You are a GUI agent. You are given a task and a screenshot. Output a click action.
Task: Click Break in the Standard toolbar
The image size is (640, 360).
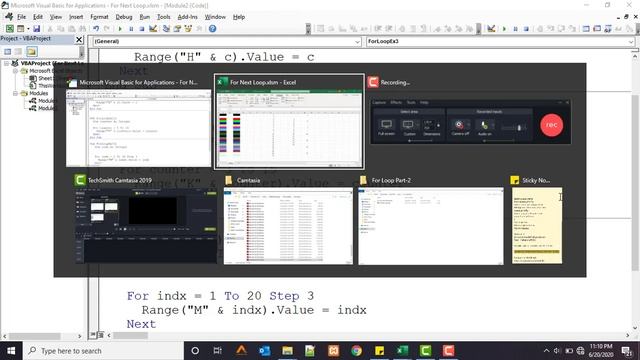click(131, 29)
